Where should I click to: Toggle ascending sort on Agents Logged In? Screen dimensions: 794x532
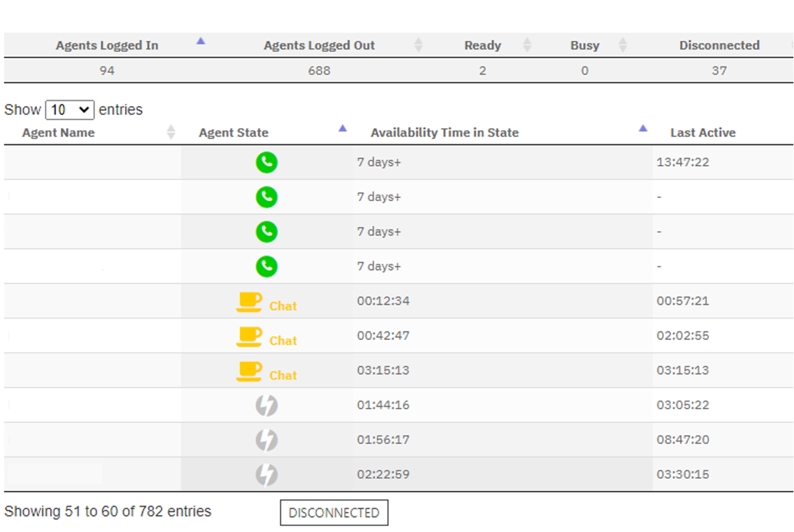pos(200,41)
